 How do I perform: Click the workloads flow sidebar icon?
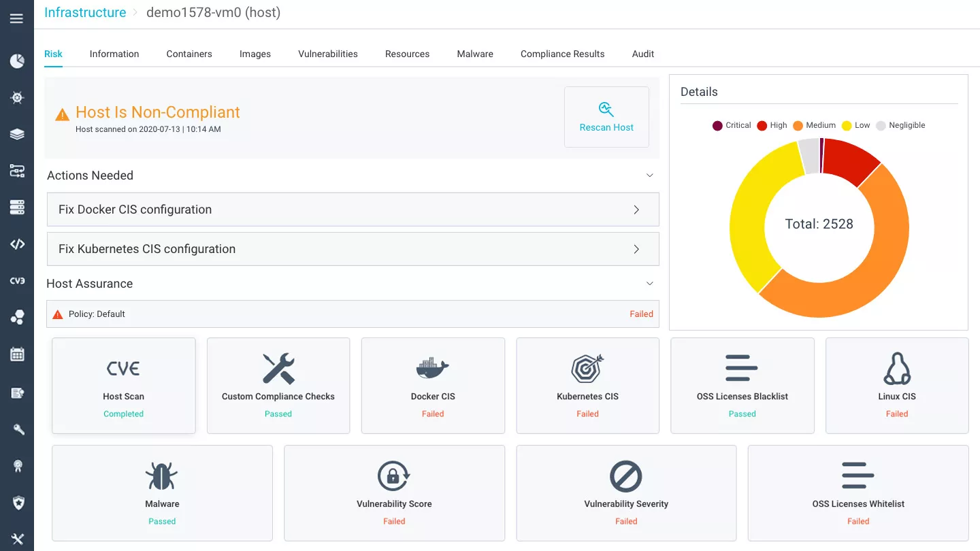[17, 171]
